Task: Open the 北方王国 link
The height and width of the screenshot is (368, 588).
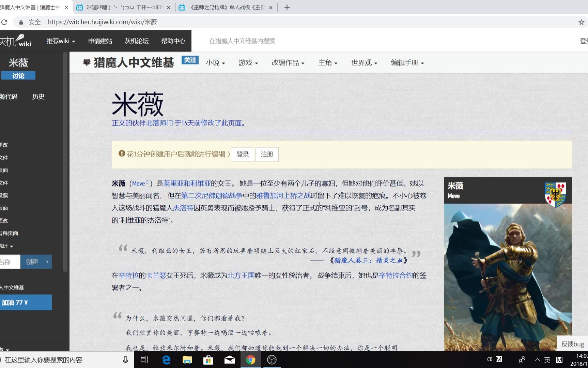Action: pos(241,276)
